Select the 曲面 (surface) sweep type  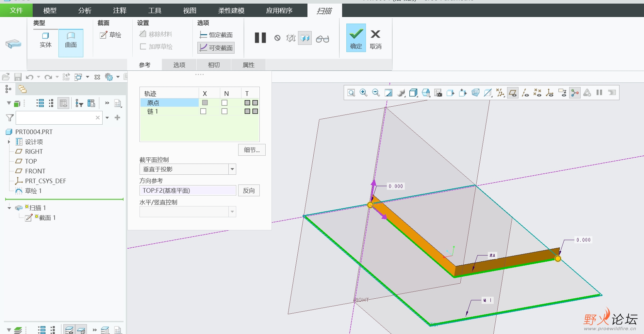pyautogui.click(x=71, y=43)
